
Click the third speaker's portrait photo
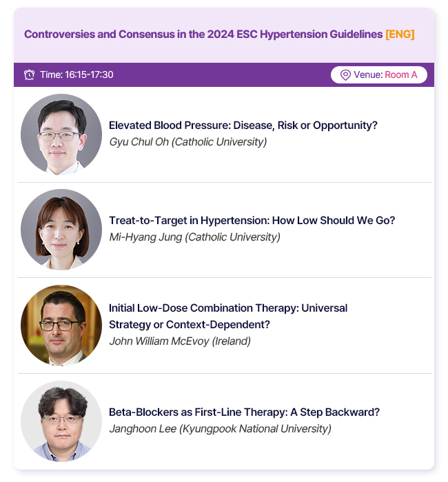coord(61,325)
